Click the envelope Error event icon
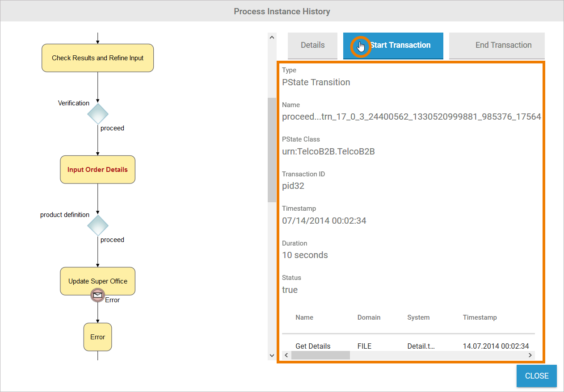 coord(97,295)
